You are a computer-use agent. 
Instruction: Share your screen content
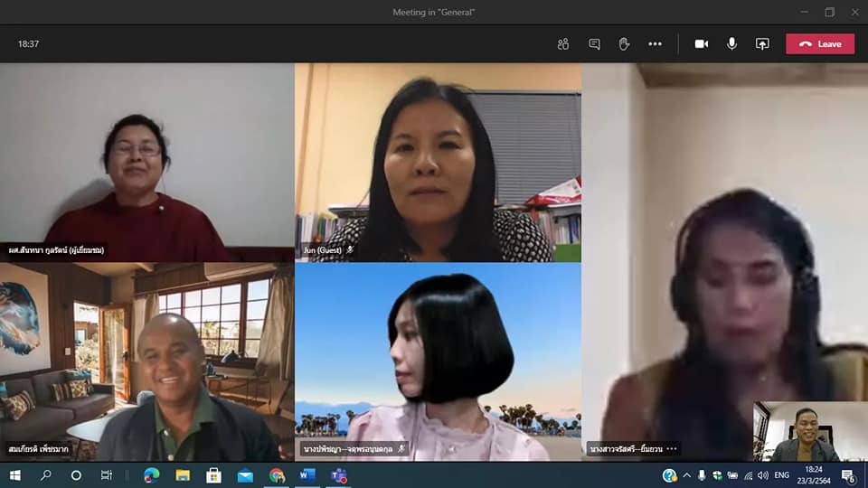[x=762, y=43]
